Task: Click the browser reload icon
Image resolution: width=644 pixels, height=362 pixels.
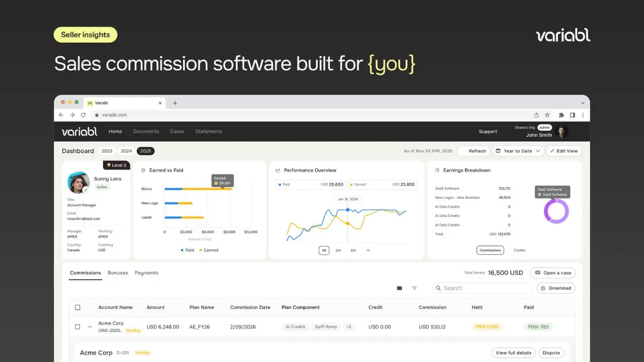Action: 83,115
